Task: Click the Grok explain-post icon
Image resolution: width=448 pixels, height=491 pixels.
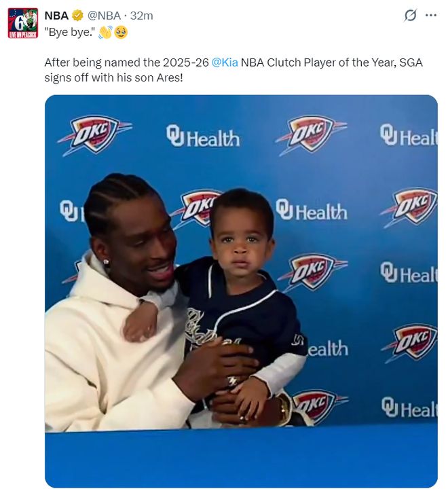Action: coord(410,15)
